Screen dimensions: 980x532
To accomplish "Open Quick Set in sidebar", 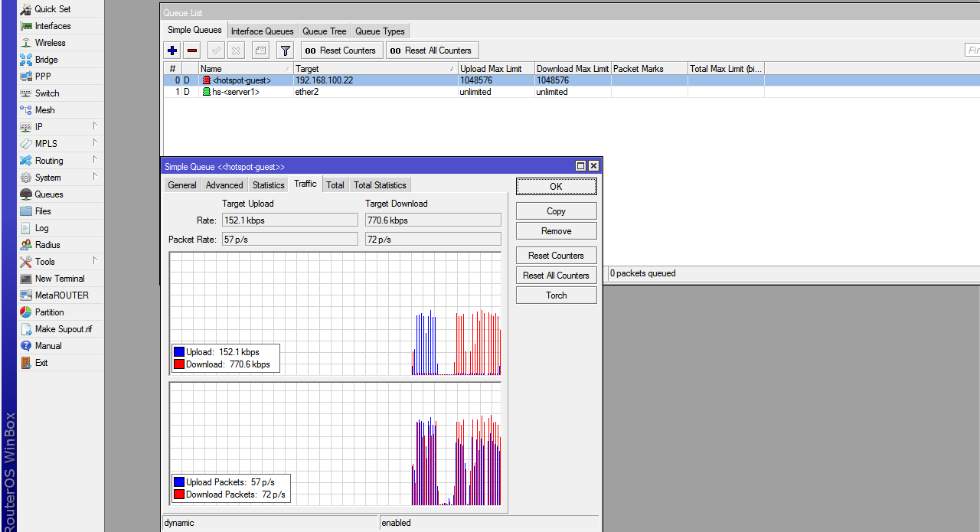I will tap(52, 9).
